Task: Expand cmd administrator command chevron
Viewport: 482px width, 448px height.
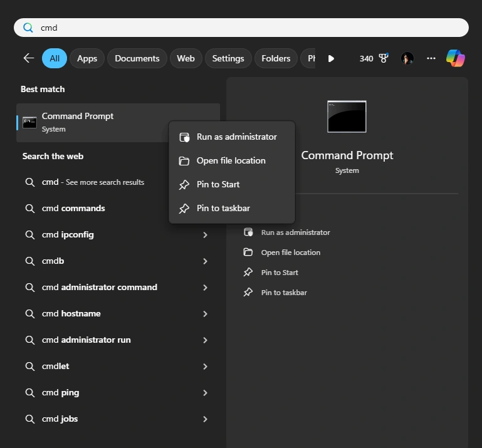Action: pyautogui.click(x=205, y=288)
